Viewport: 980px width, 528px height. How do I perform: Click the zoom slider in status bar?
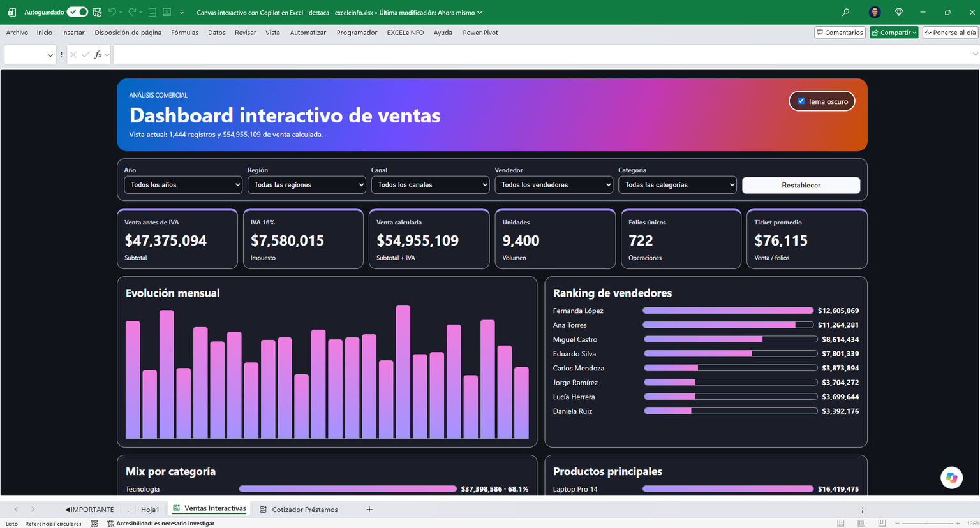pos(928,524)
